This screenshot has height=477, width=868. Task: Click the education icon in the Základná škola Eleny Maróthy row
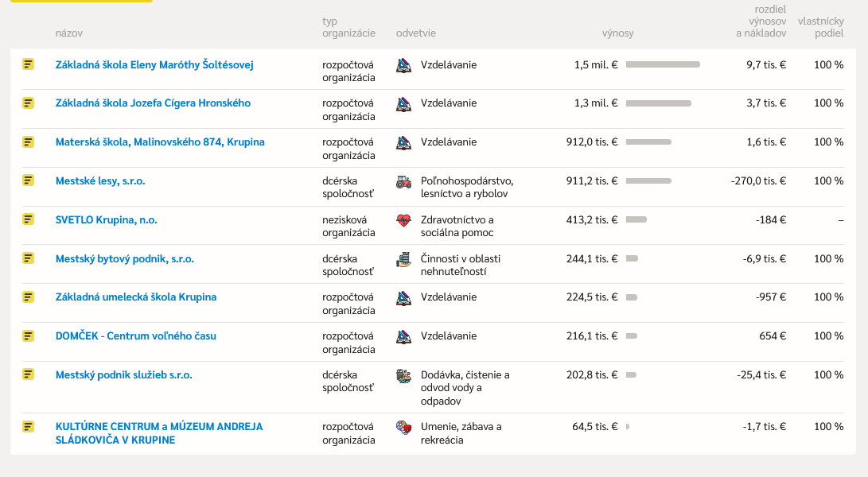click(x=403, y=65)
